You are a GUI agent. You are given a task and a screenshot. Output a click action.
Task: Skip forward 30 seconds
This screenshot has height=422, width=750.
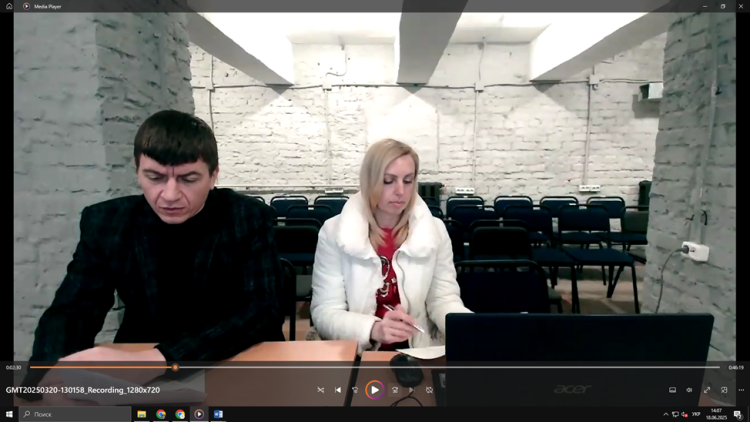coord(394,390)
